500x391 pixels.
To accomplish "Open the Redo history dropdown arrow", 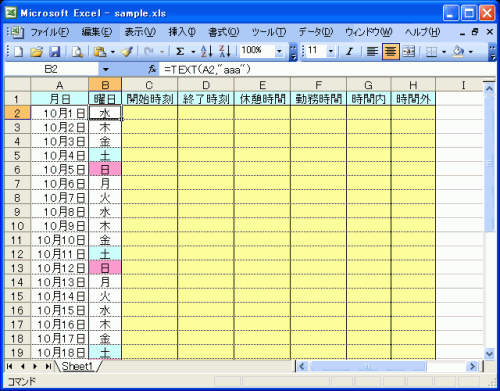I will pyautogui.click(x=162, y=52).
